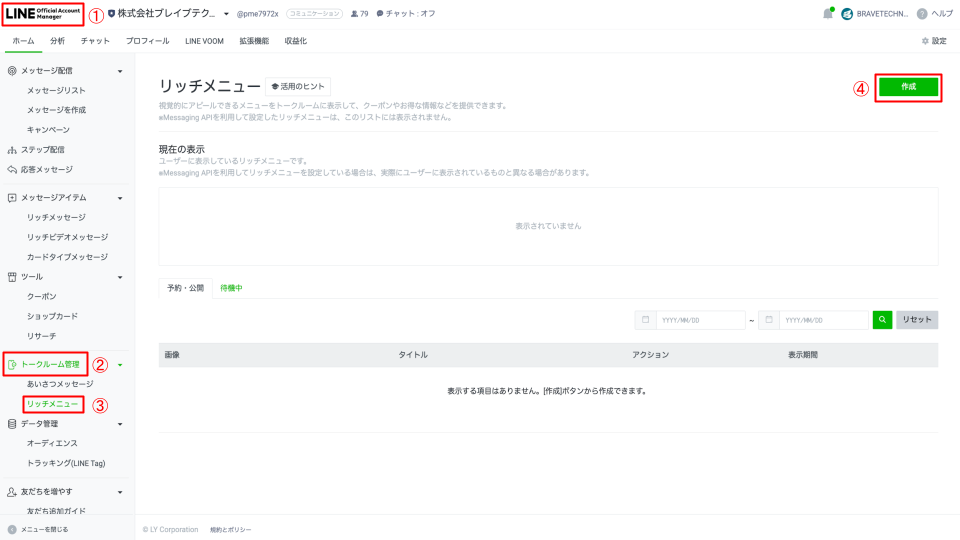Click the verified shield icon beside account name
This screenshot has width=960, height=540.
click(111, 13)
